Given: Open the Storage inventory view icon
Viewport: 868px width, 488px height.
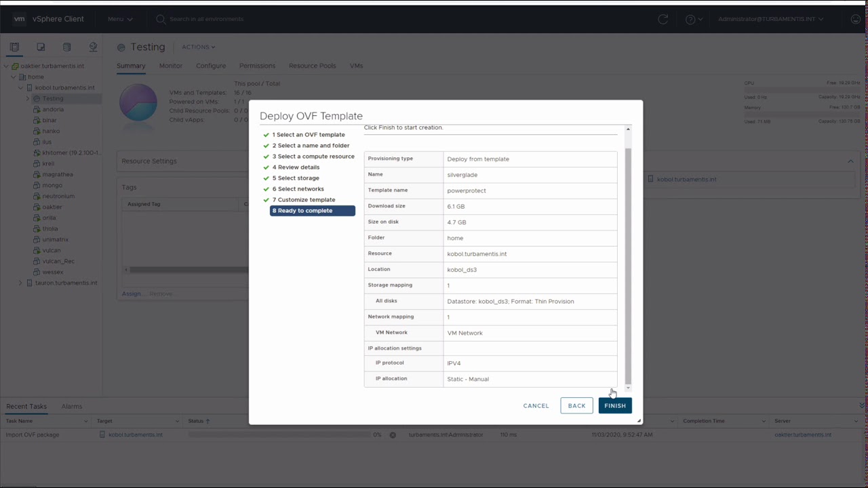Looking at the screenshot, I should pos(66,47).
